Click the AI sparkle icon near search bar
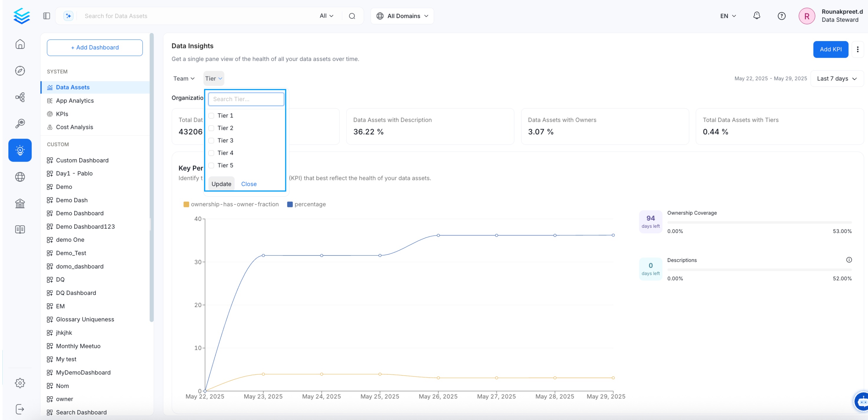The height and width of the screenshot is (420, 868). click(x=68, y=16)
